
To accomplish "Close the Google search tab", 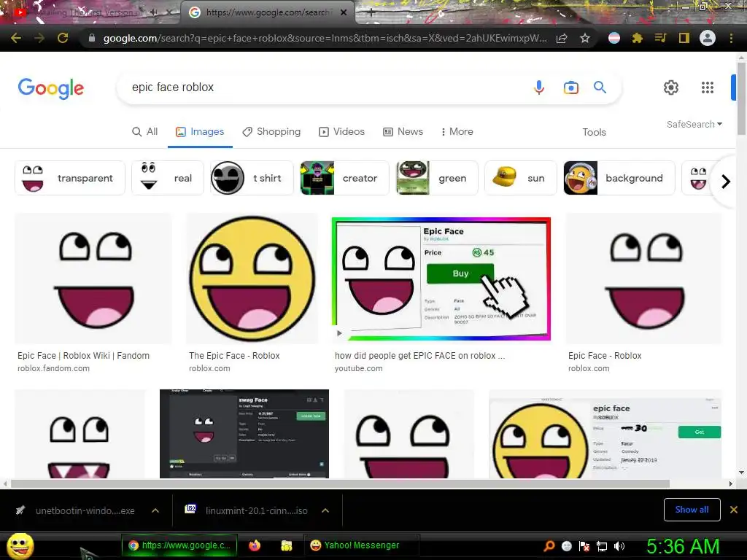I will pyautogui.click(x=344, y=13).
